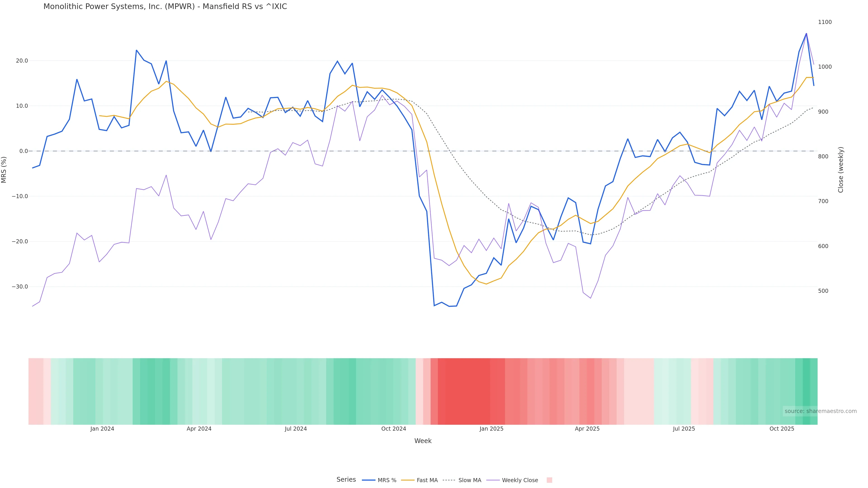This screenshot has height=488, width=868.
Task: Click the Close (weekly) right axis title
Action: point(840,170)
